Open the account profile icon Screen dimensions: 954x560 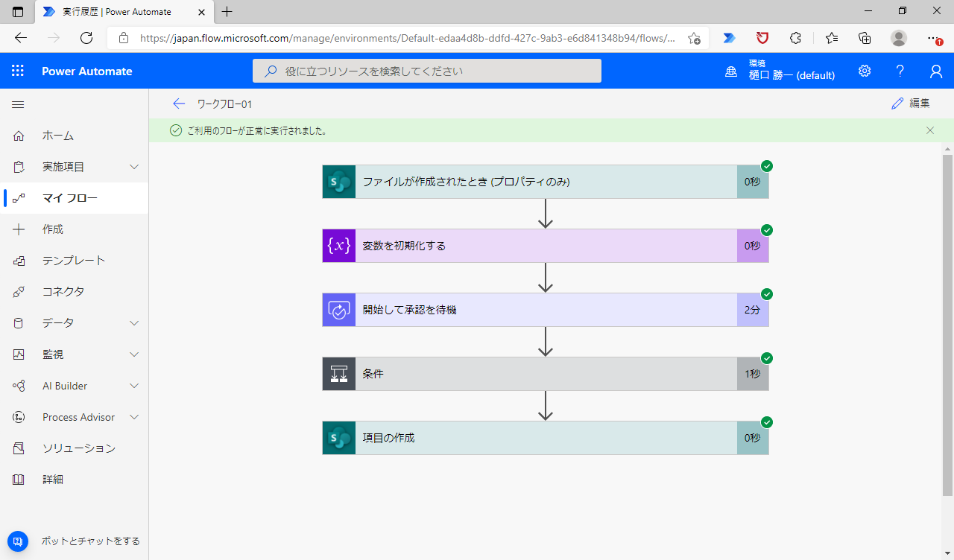click(x=936, y=71)
